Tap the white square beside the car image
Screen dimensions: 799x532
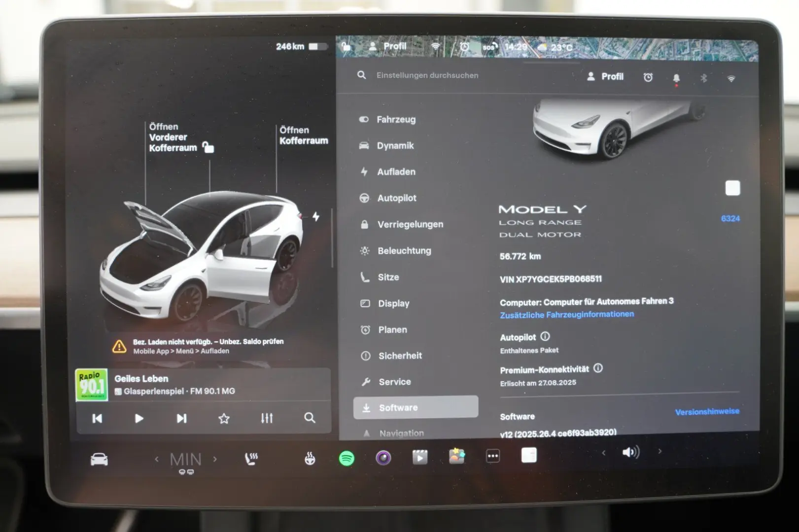click(x=732, y=188)
